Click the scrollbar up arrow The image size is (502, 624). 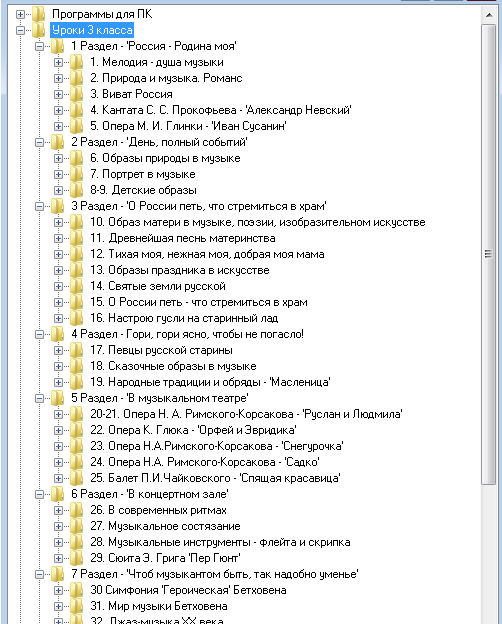pos(489,15)
